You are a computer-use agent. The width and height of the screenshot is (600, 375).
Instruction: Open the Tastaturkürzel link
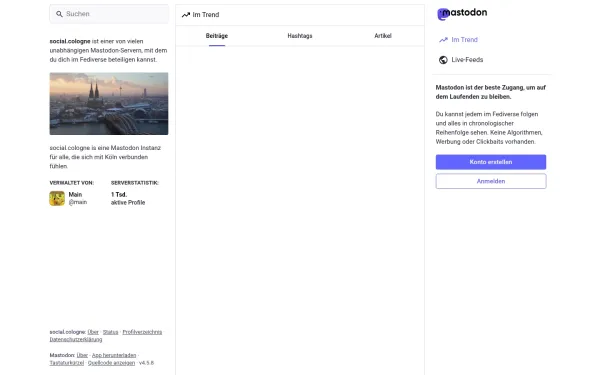(x=67, y=363)
